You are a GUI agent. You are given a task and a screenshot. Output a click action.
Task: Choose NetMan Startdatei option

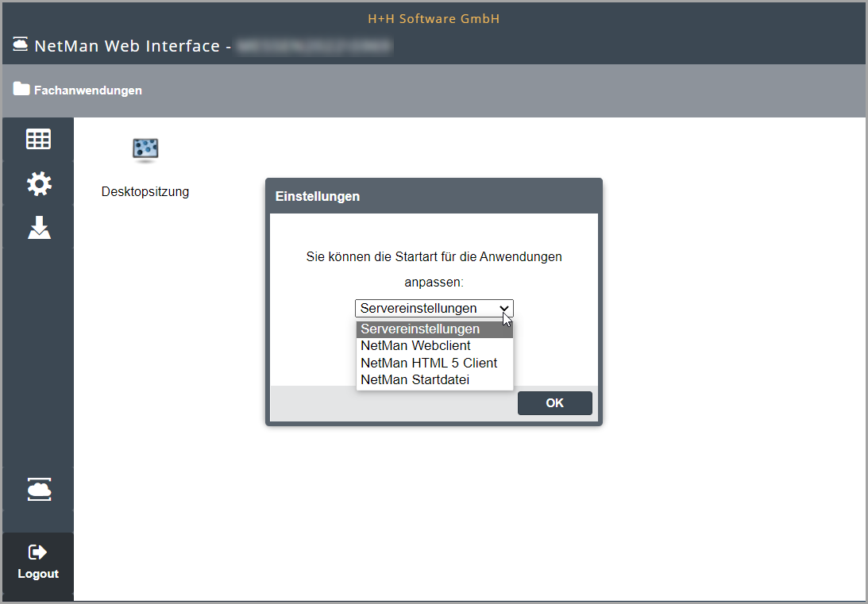pyautogui.click(x=434, y=380)
